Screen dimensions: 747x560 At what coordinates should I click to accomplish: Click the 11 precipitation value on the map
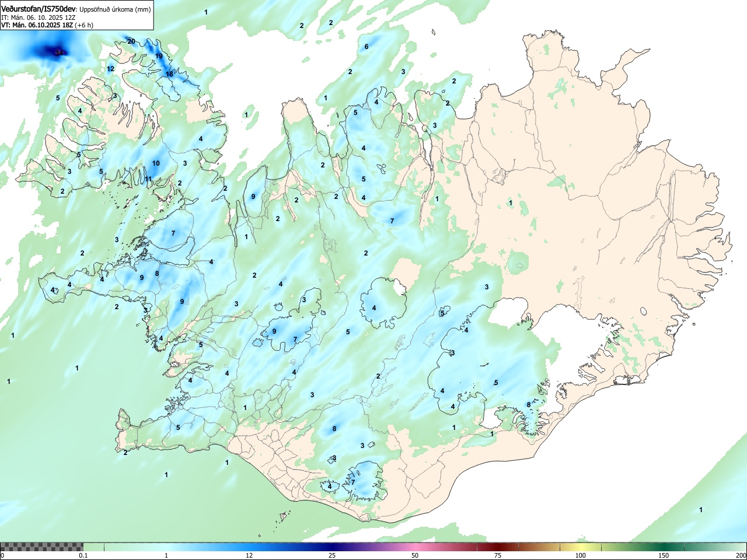click(x=148, y=179)
